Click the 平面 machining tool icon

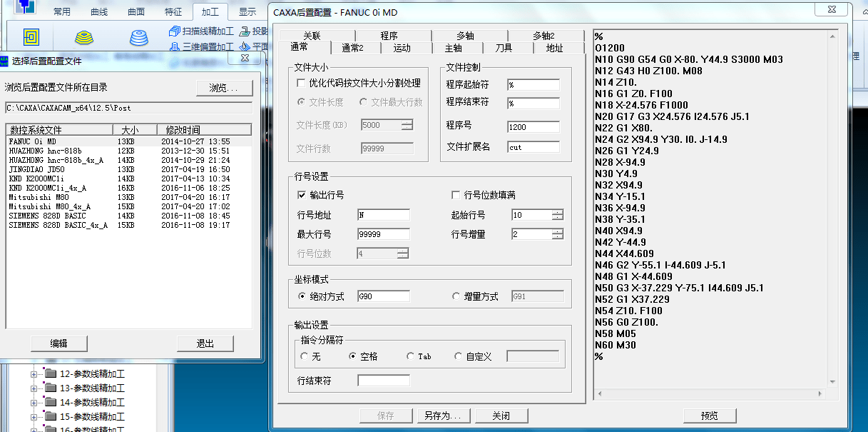(245, 47)
